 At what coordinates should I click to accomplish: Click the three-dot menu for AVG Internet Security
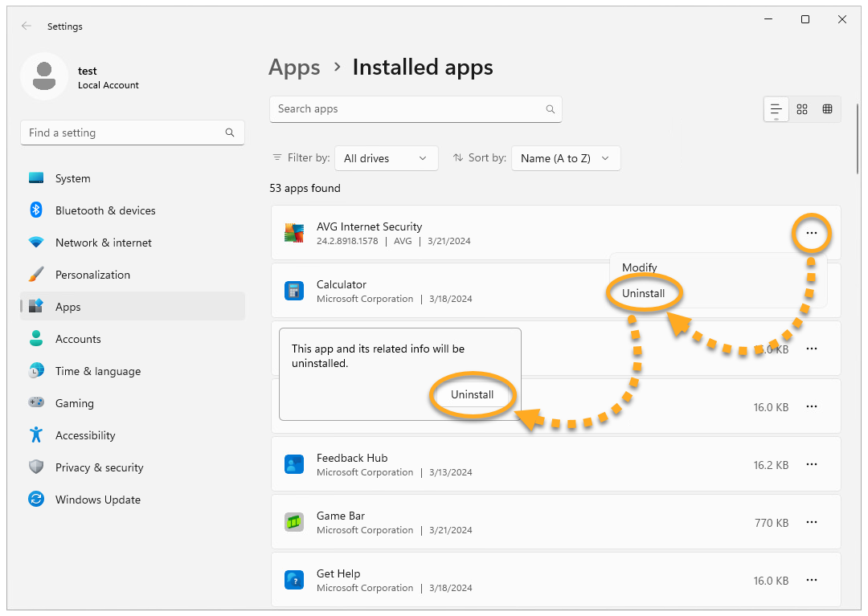[812, 234]
